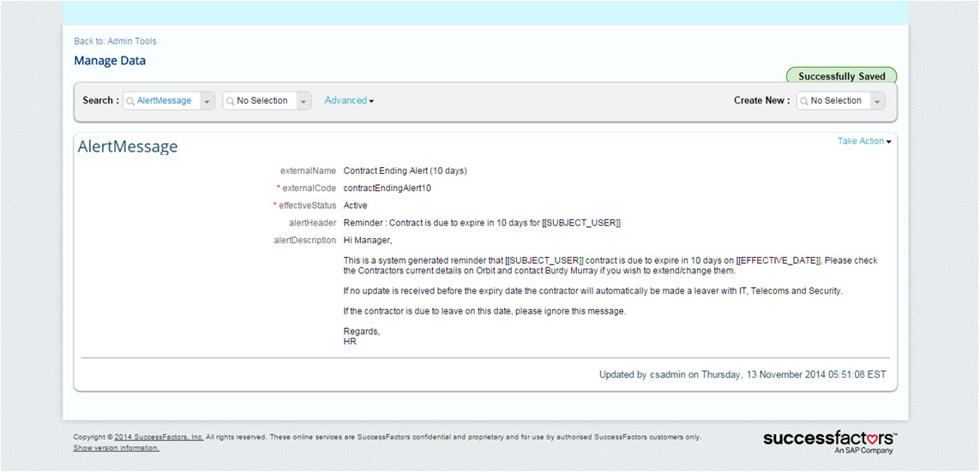Click the alertHeader field label

tap(313, 223)
